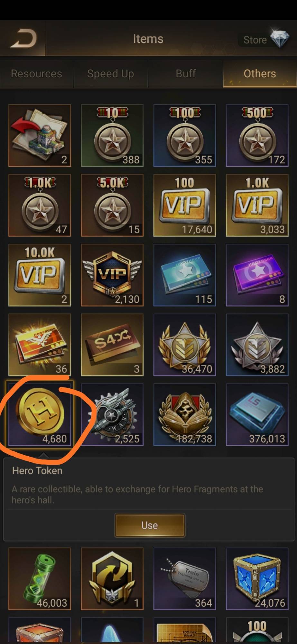Click the Use button
Image resolution: width=297 pixels, height=644 pixels.
coord(150,525)
